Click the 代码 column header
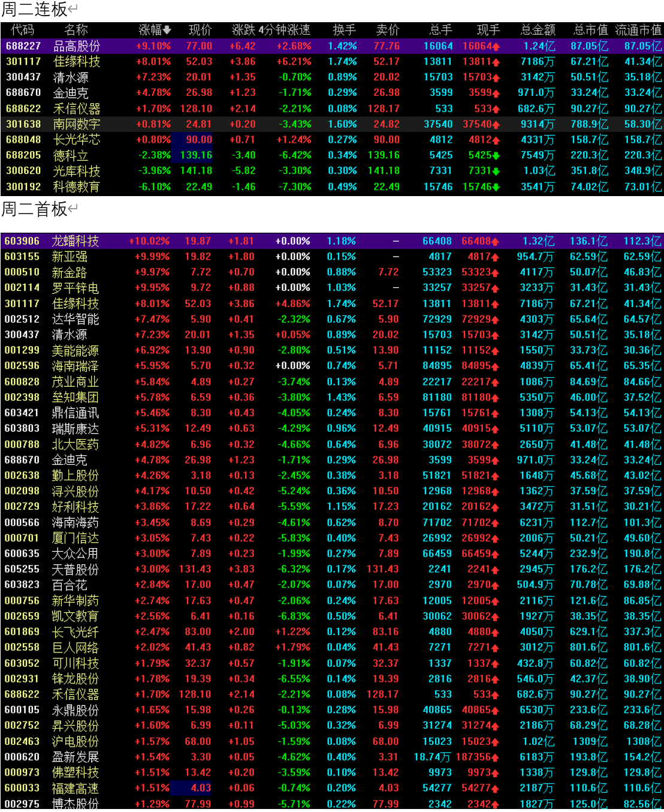 [x=23, y=30]
